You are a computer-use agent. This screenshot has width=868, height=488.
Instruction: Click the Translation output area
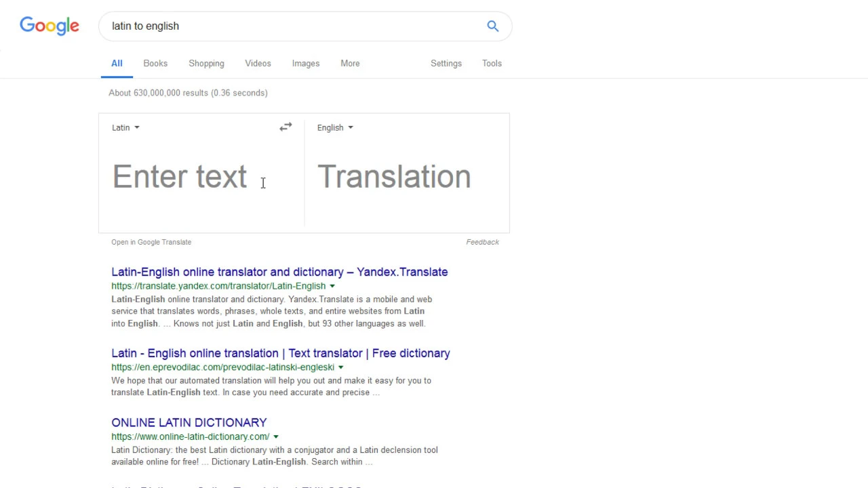[406, 176]
